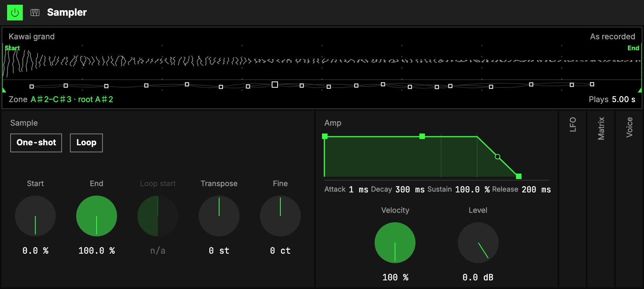Click the Start knob
644x289 pixels.
(x=35, y=216)
